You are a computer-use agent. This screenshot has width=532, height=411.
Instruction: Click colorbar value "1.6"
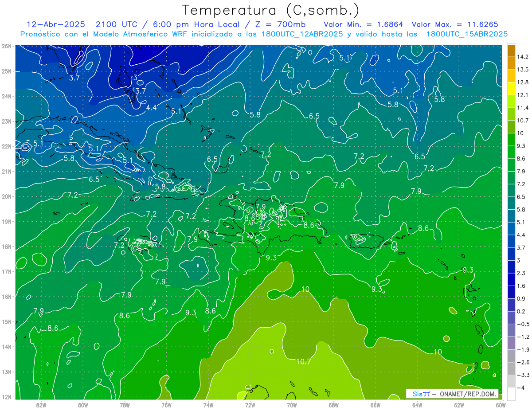click(x=521, y=286)
